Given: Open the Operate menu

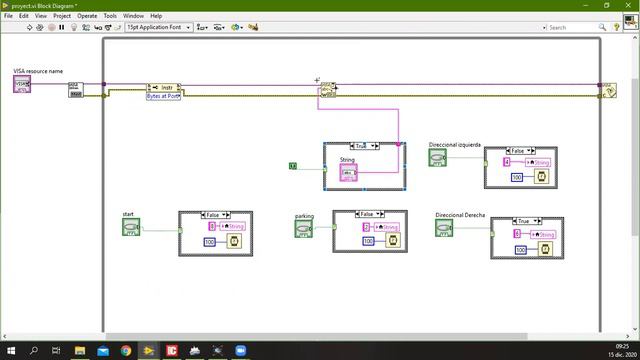Looking at the screenshot, I should pos(87,16).
